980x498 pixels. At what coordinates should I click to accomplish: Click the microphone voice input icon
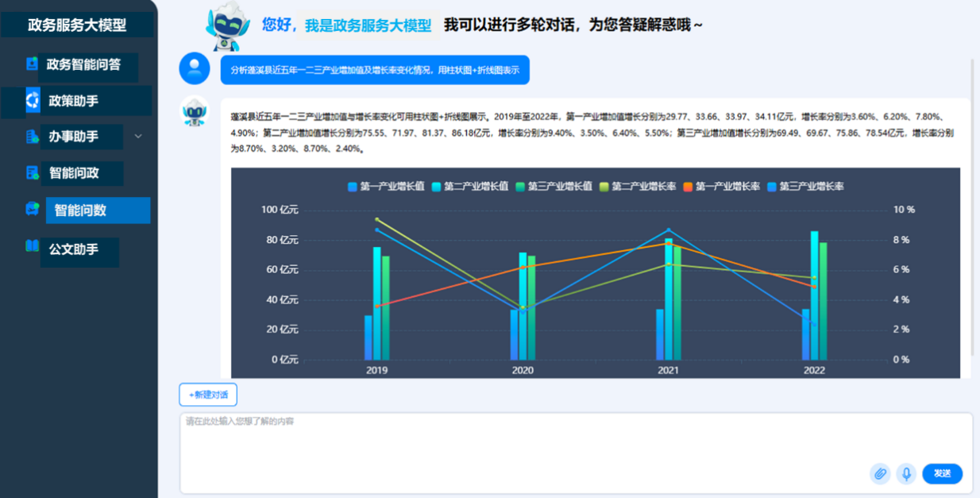pos(906,474)
